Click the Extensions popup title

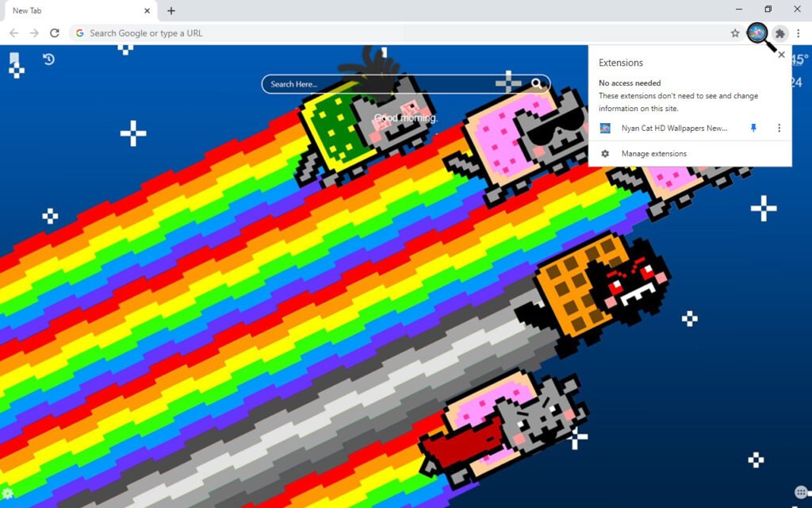coord(620,63)
